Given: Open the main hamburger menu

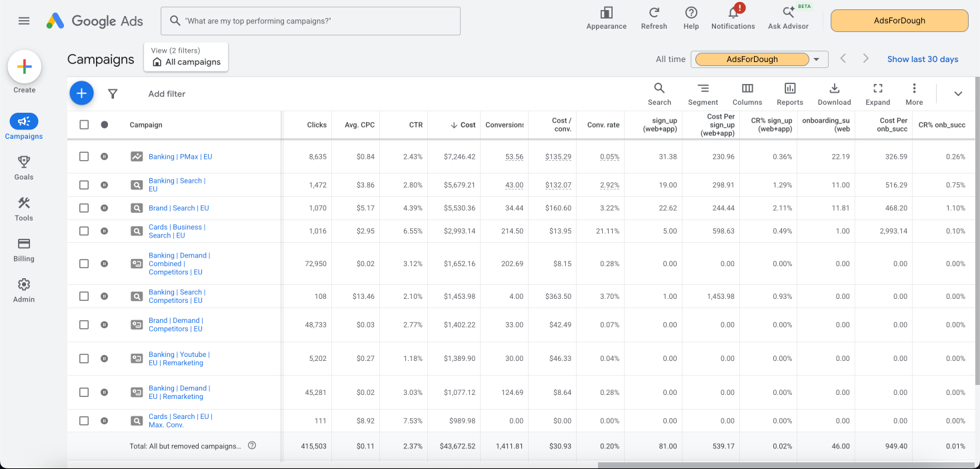Looking at the screenshot, I should [x=24, y=21].
